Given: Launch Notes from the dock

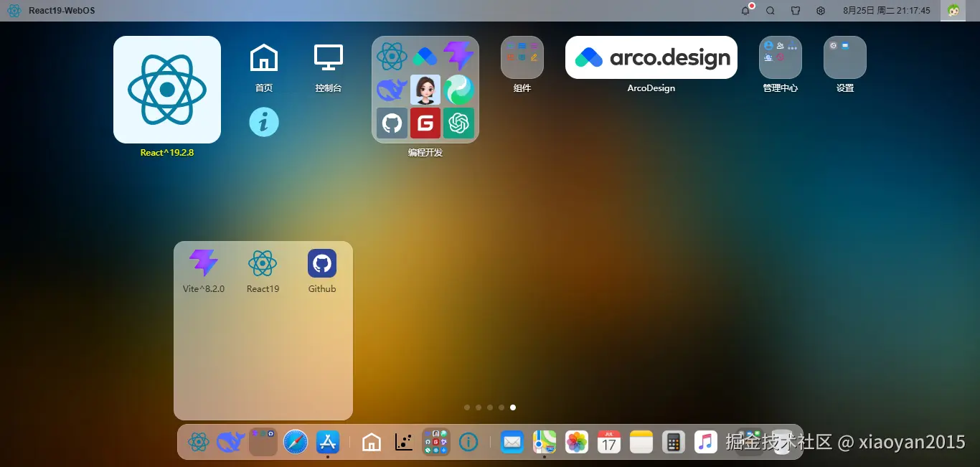Looking at the screenshot, I should click(x=641, y=442).
